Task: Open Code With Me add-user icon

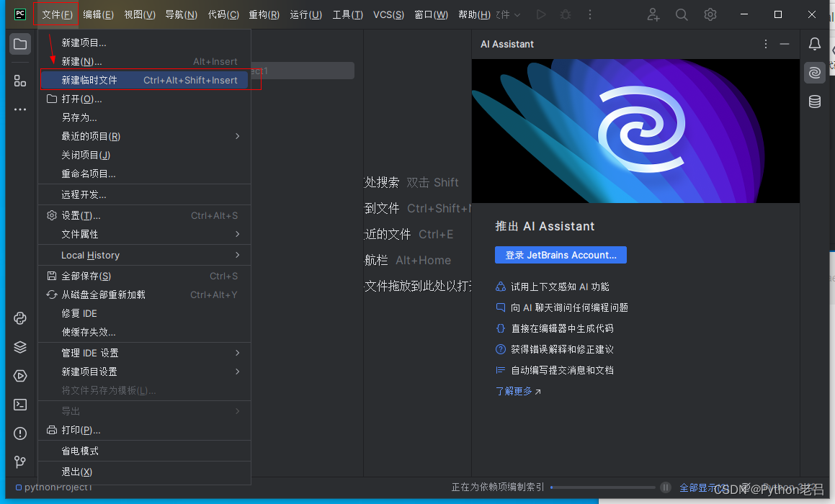Action: (653, 14)
